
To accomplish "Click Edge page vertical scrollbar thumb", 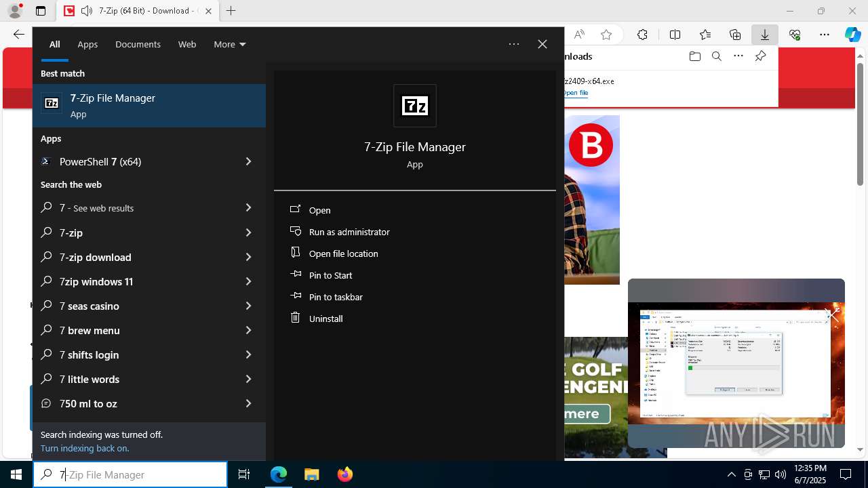I will pyautogui.click(x=860, y=124).
